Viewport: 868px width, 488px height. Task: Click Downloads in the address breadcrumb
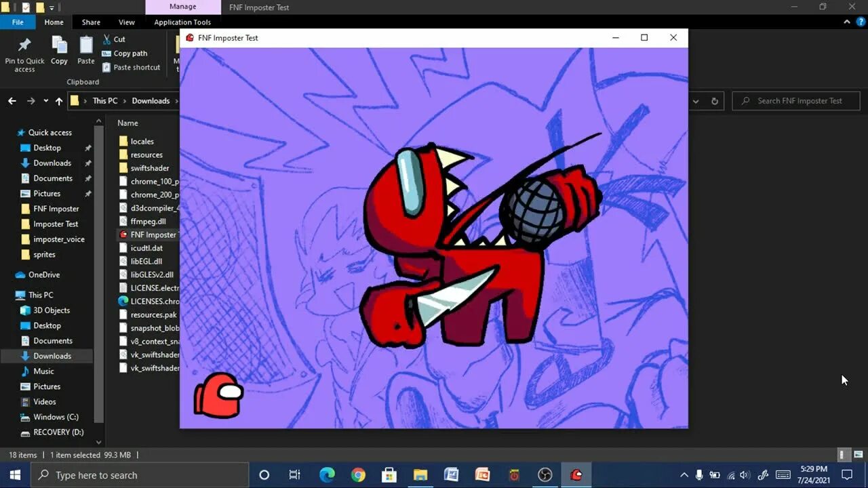click(x=151, y=101)
